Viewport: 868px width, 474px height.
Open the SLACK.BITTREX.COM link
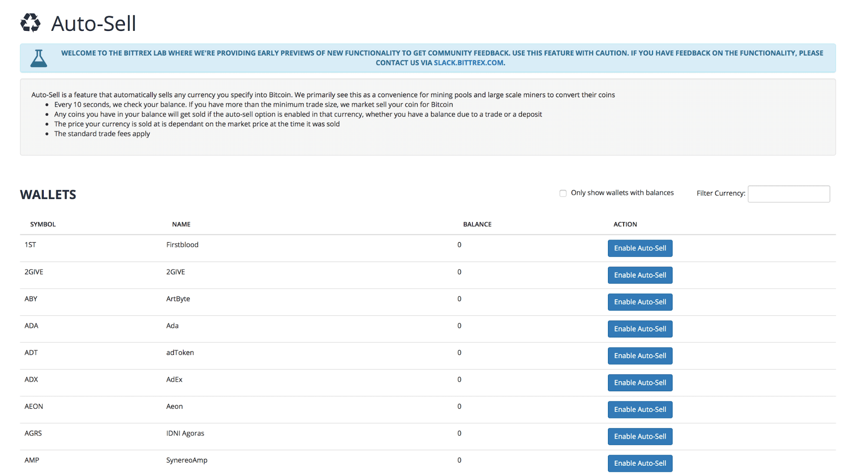tap(469, 63)
